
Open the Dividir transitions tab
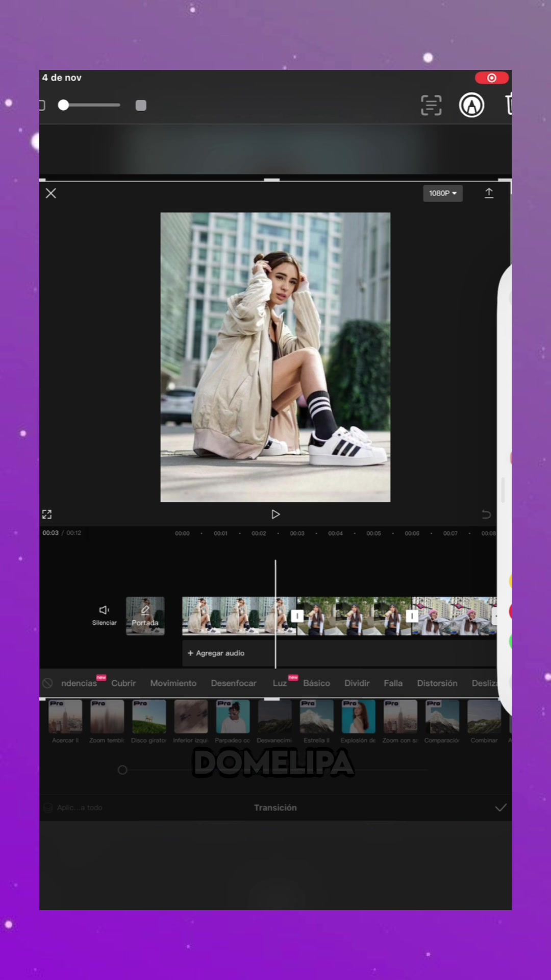[x=357, y=683]
